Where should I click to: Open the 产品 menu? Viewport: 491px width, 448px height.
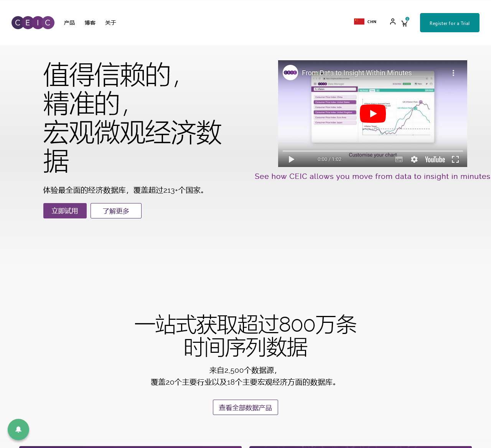click(69, 23)
